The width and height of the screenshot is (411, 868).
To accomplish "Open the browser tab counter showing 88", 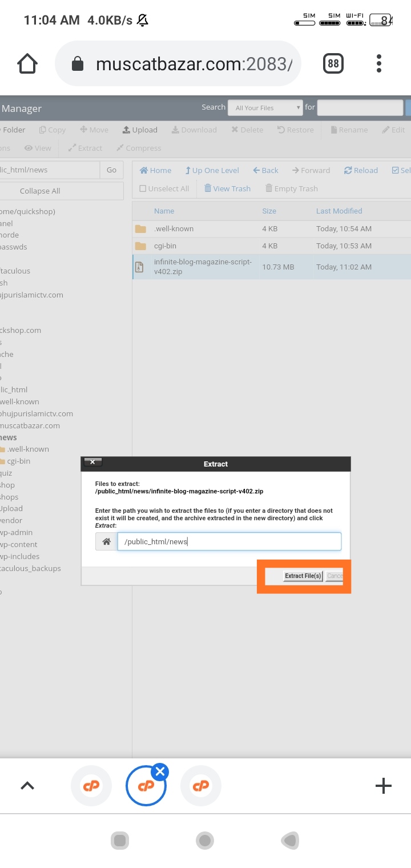I will click(x=333, y=63).
